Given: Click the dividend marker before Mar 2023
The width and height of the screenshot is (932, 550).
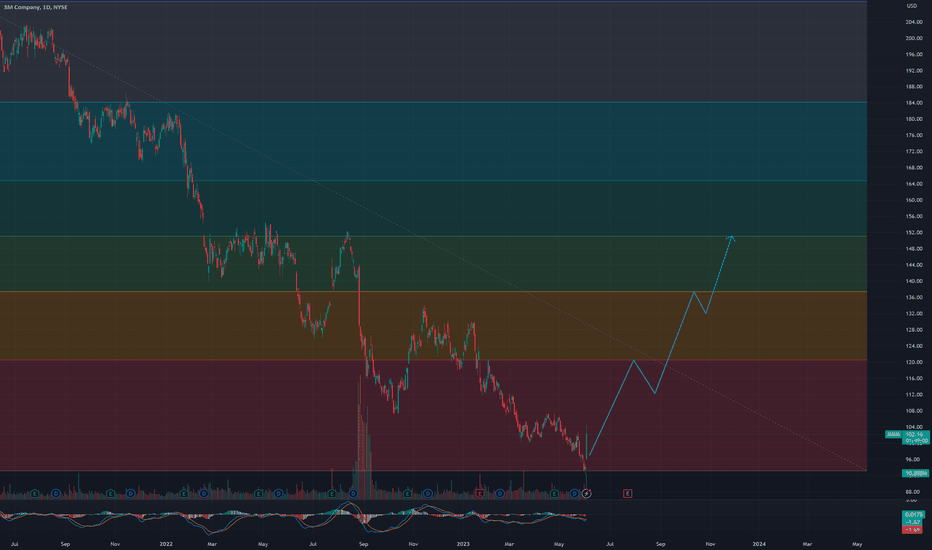Looking at the screenshot, I should [500, 494].
